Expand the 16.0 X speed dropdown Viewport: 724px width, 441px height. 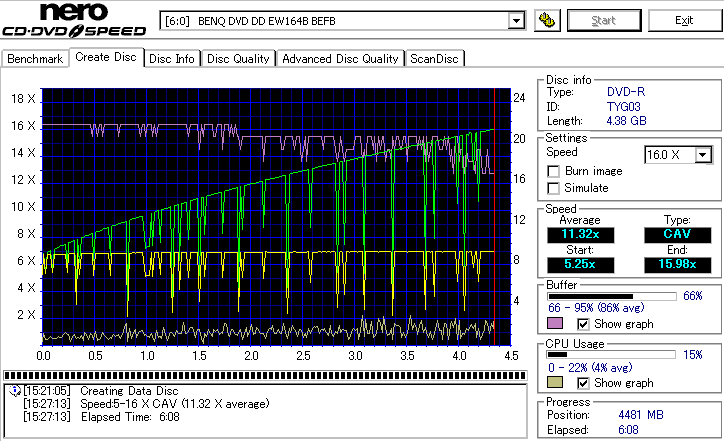(703, 154)
